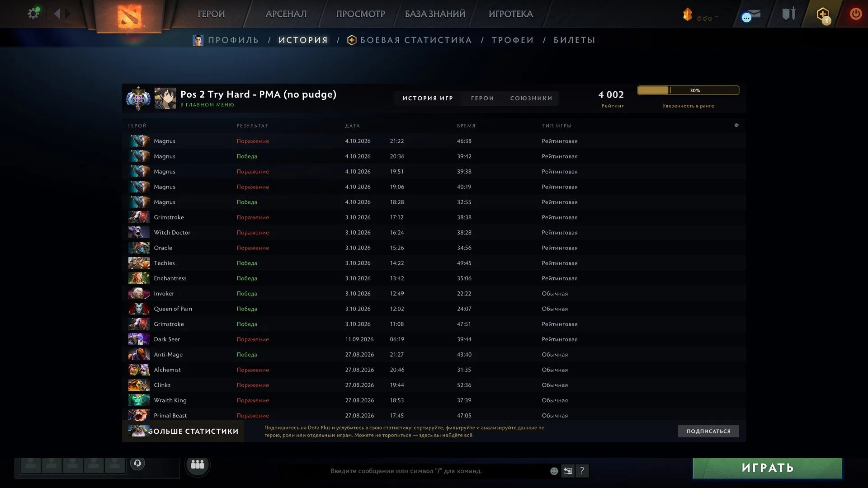This screenshot has width=868, height=488.
Task: Open history table settings cog
Action: point(736,125)
